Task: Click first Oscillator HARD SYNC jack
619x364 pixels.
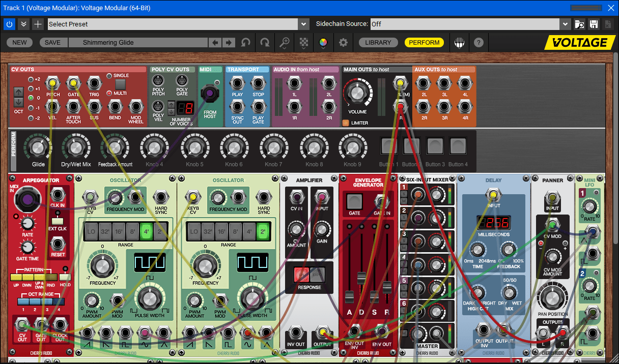Action: [x=161, y=197]
